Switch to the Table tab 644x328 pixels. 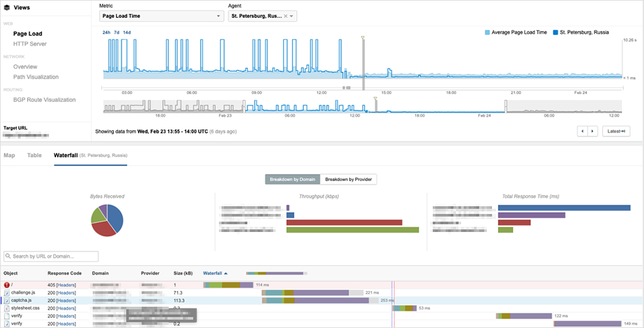pos(34,155)
